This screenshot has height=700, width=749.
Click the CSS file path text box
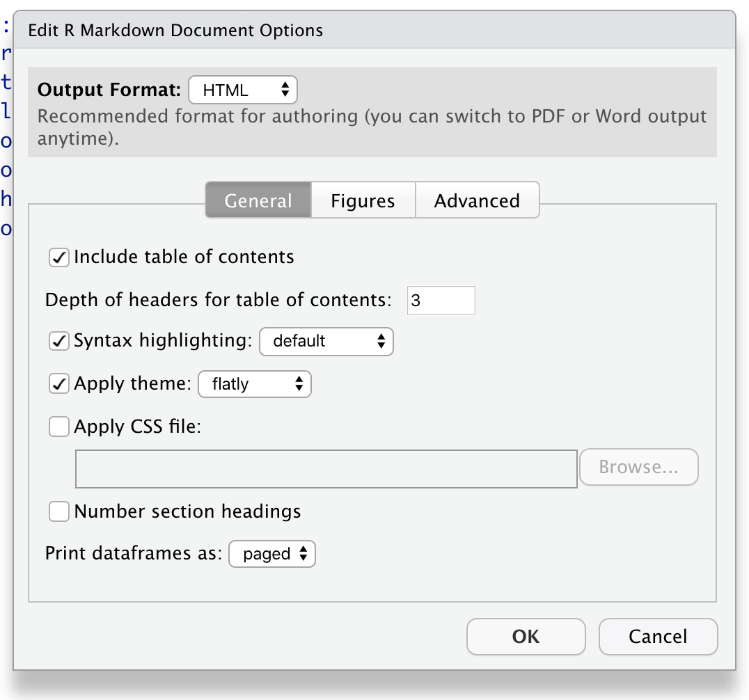(326, 468)
